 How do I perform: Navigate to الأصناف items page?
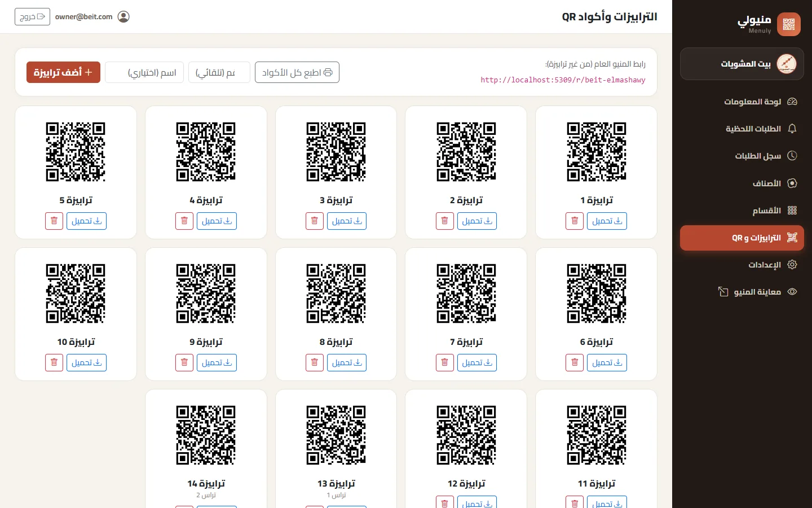coord(742,183)
